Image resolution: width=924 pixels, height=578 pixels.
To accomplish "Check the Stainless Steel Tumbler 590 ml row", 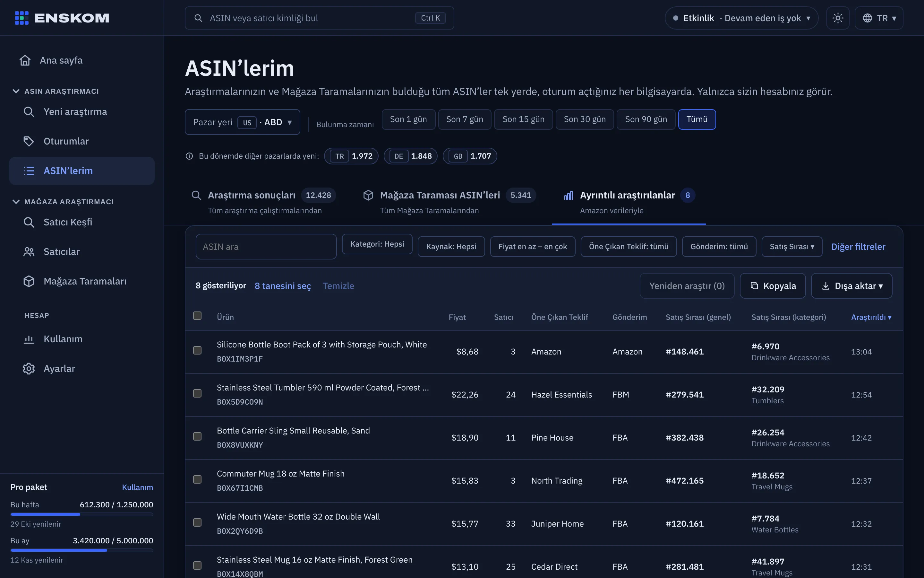I will tap(197, 393).
